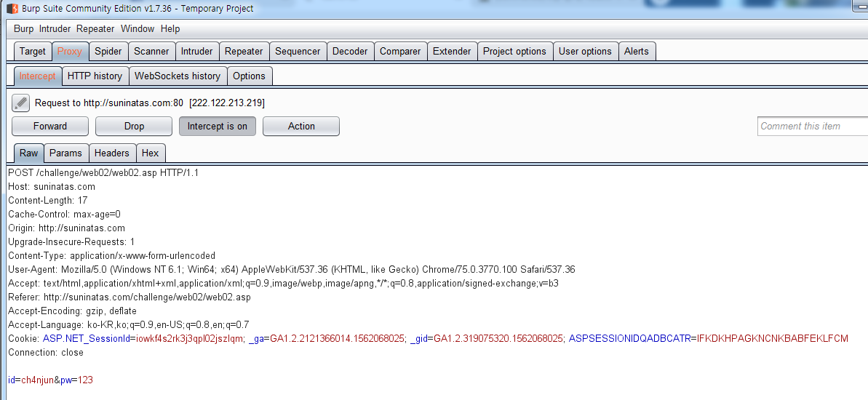Open the Scanner tab
This screenshot has height=400, width=868.
point(151,52)
